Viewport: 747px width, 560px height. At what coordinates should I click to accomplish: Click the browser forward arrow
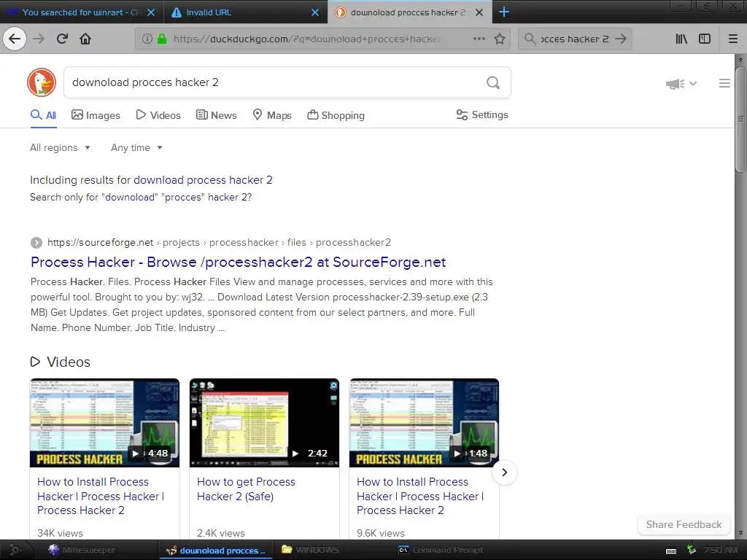pos(39,39)
